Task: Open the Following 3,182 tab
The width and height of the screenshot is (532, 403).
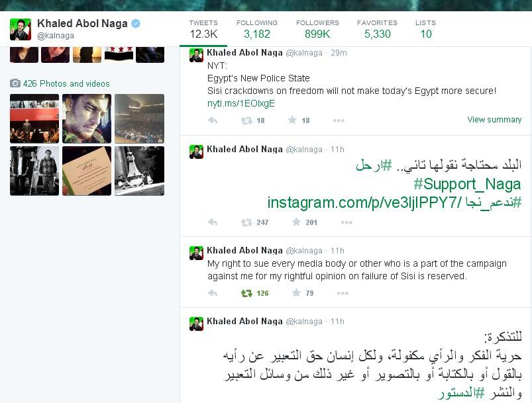Action: pyautogui.click(x=257, y=29)
